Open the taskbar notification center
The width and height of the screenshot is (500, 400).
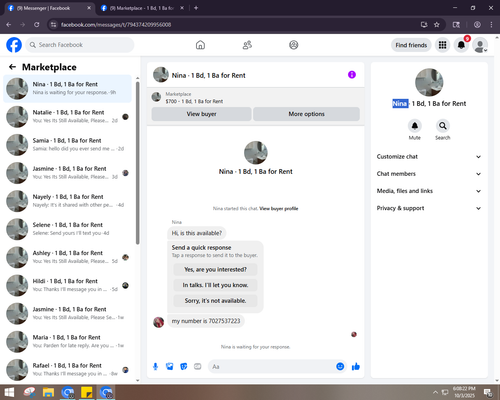[488, 392]
